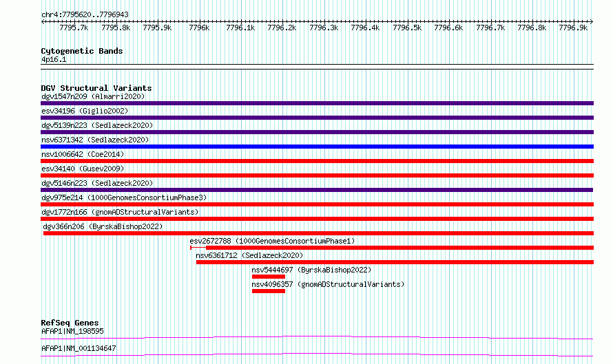
Task: Open the RefSeq Genes track title
Action: point(70,323)
